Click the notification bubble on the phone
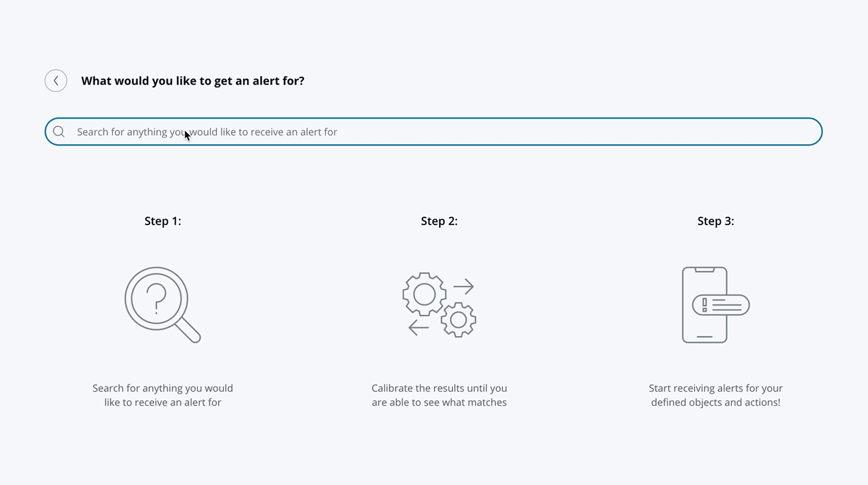The width and height of the screenshot is (868, 485). click(x=721, y=305)
